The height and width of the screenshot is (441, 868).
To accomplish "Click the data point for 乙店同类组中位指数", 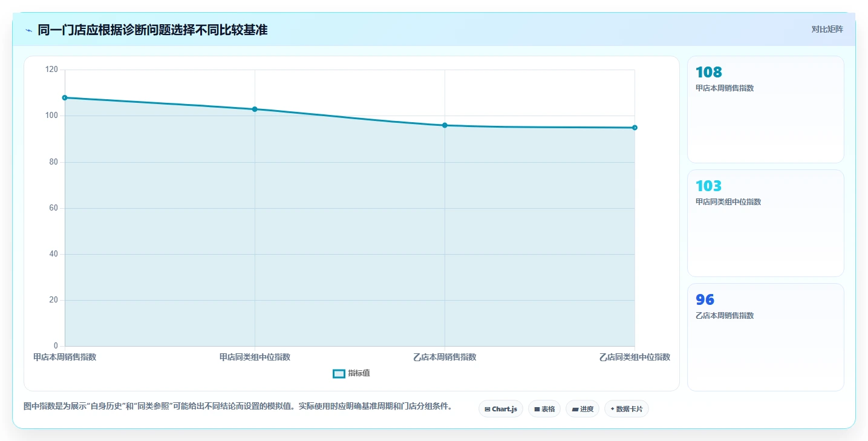I will tap(635, 128).
